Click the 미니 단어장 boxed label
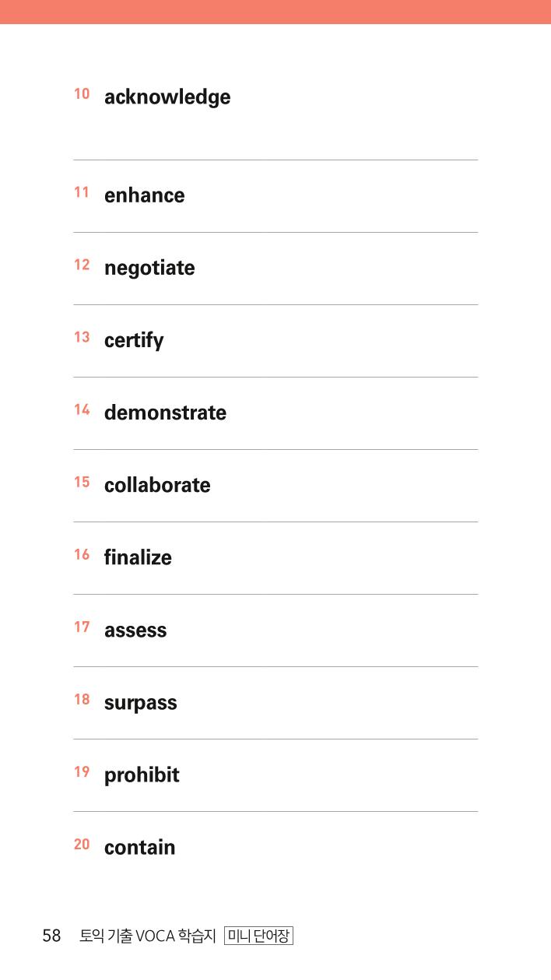 (x=258, y=936)
